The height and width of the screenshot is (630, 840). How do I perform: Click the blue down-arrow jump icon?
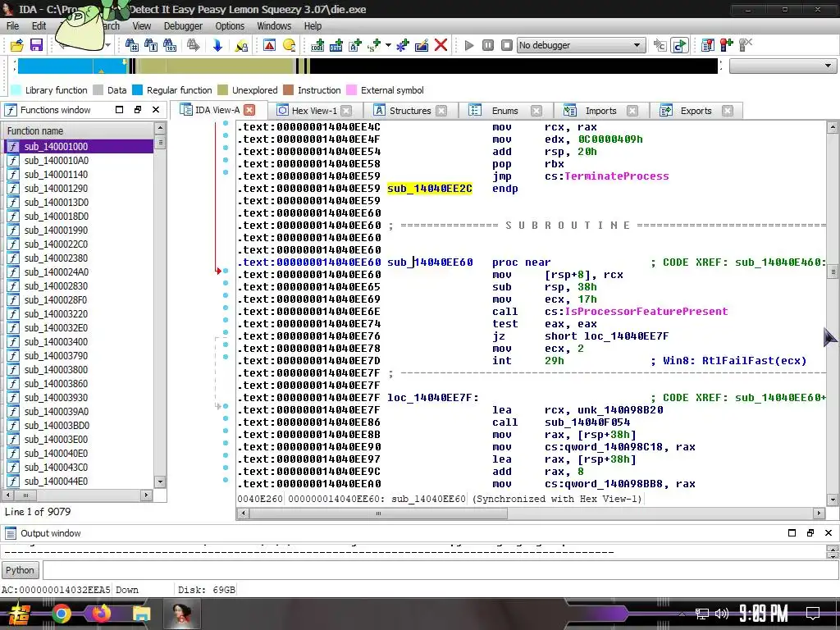pyautogui.click(x=217, y=46)
